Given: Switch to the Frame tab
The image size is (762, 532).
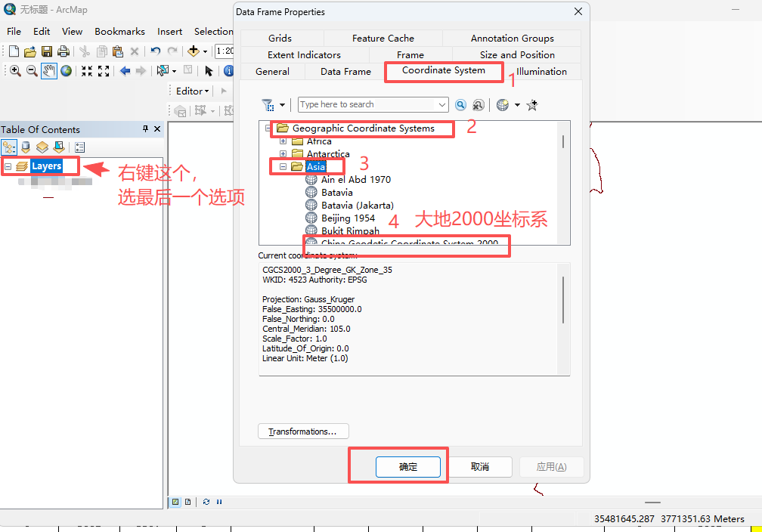Looking at the screenshot, I should pyautogui.click(x=410, y=55).
